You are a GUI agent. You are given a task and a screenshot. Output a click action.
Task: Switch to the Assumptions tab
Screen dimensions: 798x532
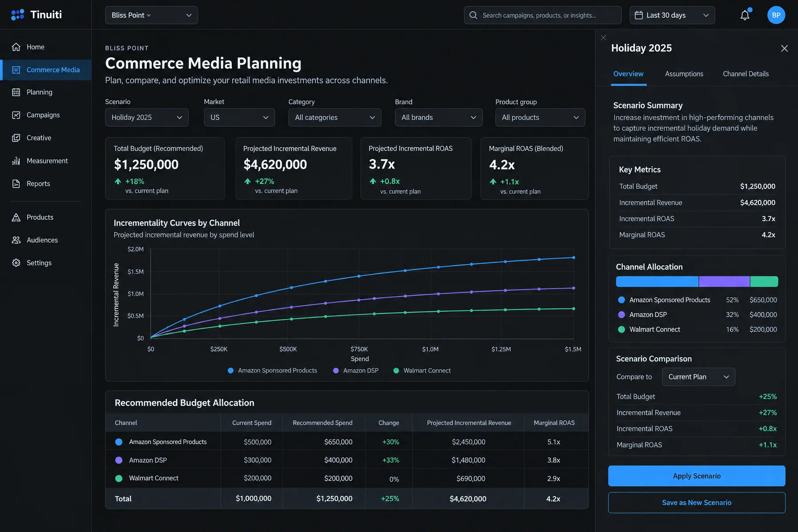point(684,74)
